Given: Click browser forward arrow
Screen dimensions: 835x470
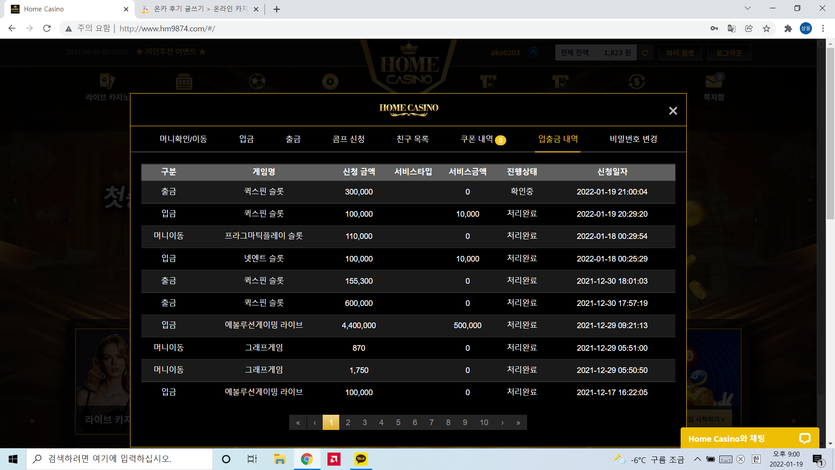Looking at the screenshot, I should [29, 28].
